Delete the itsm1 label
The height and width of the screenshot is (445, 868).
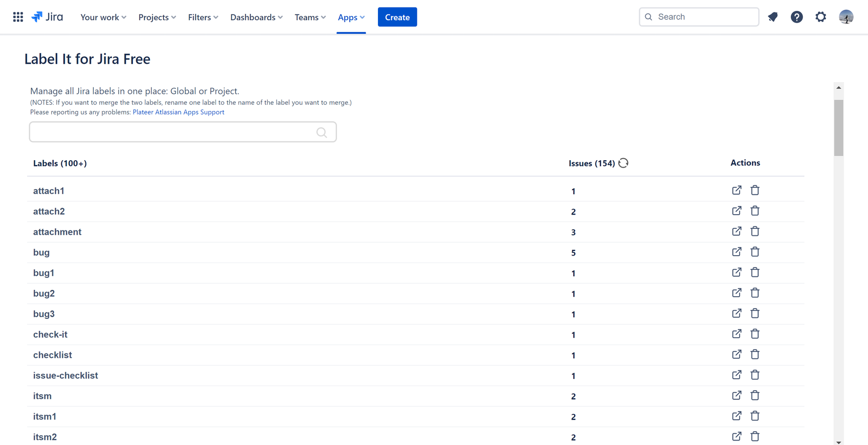click(x=755, y=416)
